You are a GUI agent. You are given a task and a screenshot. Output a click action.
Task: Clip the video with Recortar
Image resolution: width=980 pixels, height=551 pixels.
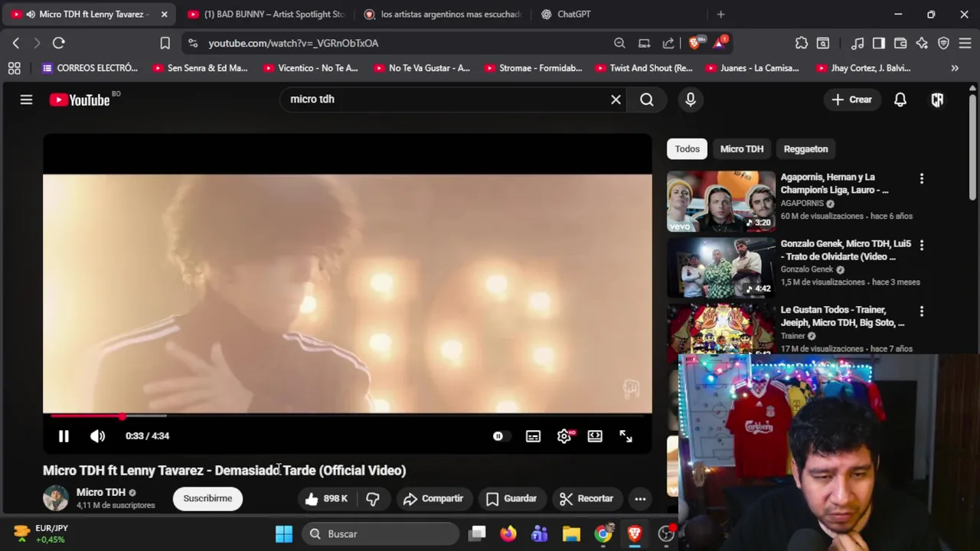click(586, 499)
